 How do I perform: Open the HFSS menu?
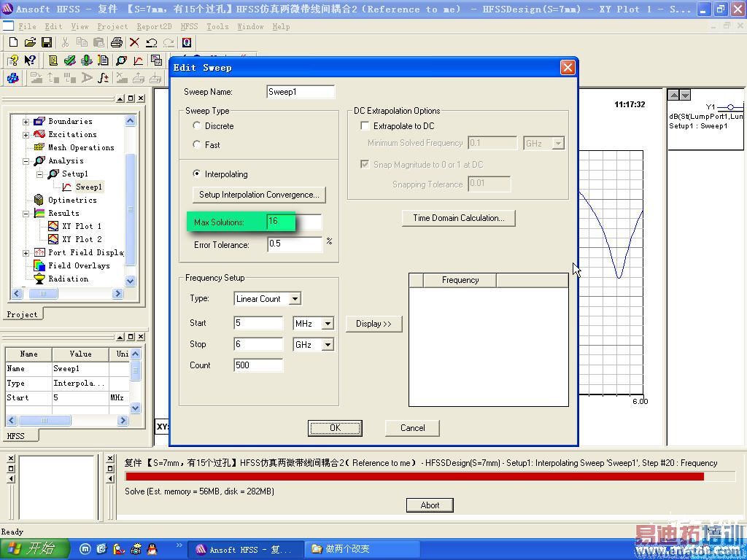tap(189, 27)
